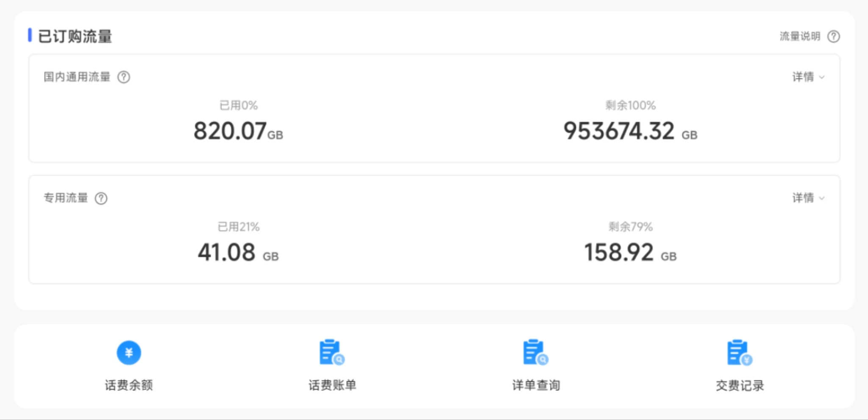Open the 流量说明 text link
The image size is (868, 420).
800,36
